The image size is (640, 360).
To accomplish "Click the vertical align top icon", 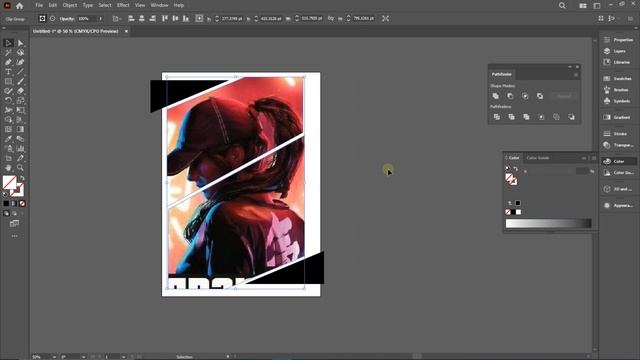I will click(x=165, y=18).
